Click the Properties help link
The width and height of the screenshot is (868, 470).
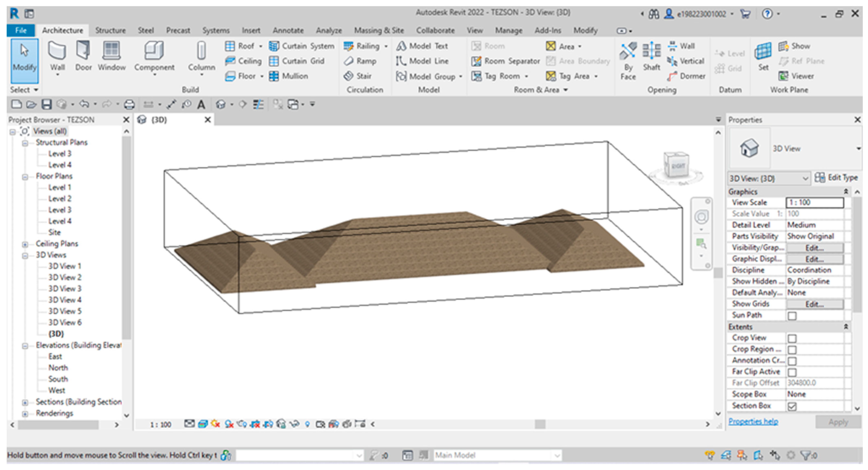[x=753, y=422]
